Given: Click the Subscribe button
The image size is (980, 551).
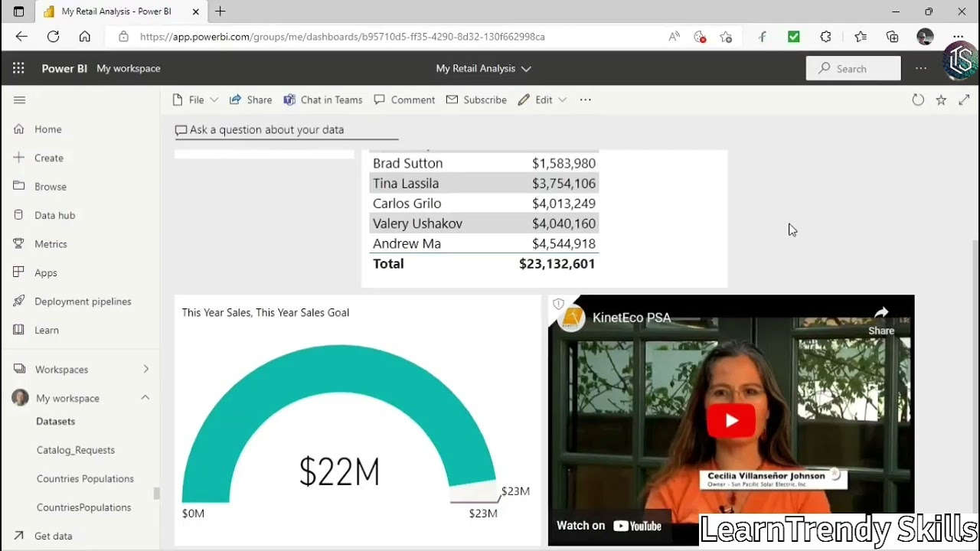Looking at the screenshot, I should pos(476,99).
